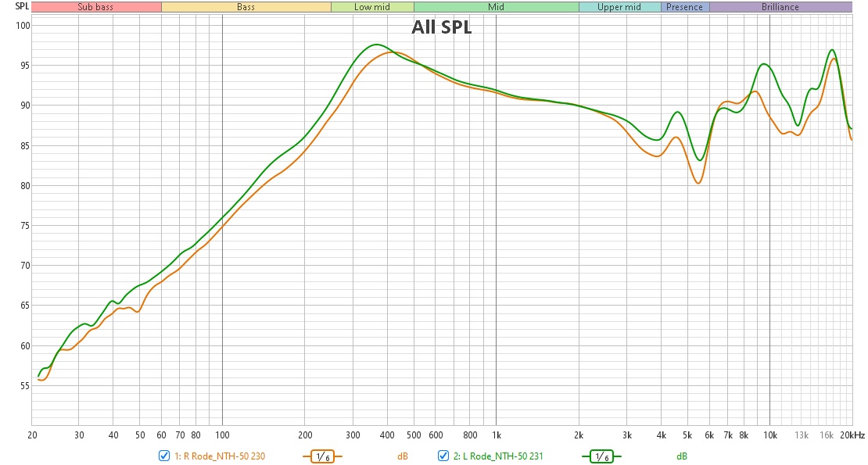Select the legend name 2: L Rode_NTH-50 231
This screenshot has height=465, width=868.
click(x=498, y=456)
